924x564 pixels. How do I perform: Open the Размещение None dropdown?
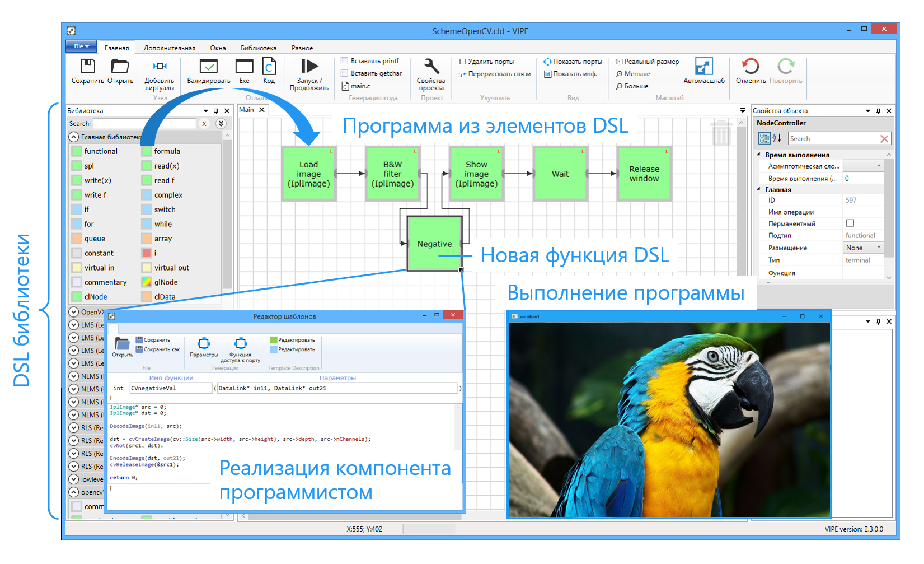click(x=863, y=248)
